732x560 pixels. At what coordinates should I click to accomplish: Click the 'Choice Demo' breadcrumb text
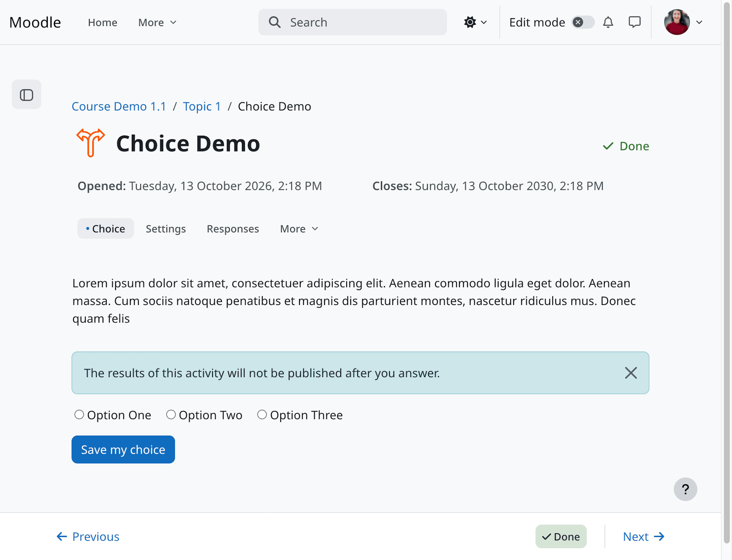[x=274, y=106]
